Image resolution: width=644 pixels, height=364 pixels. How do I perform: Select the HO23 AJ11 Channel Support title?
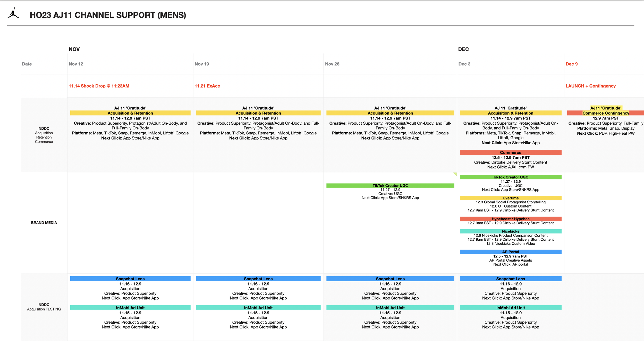tap(108, 15)
